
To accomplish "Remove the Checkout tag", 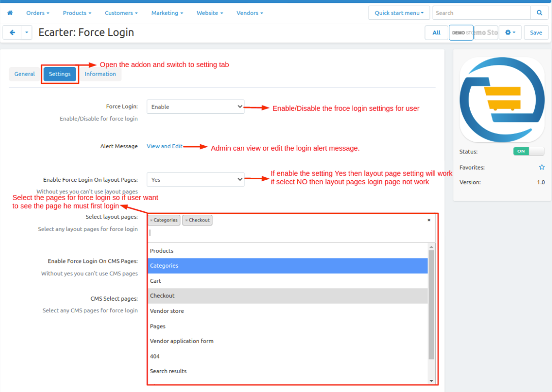I will coord(186,220).
